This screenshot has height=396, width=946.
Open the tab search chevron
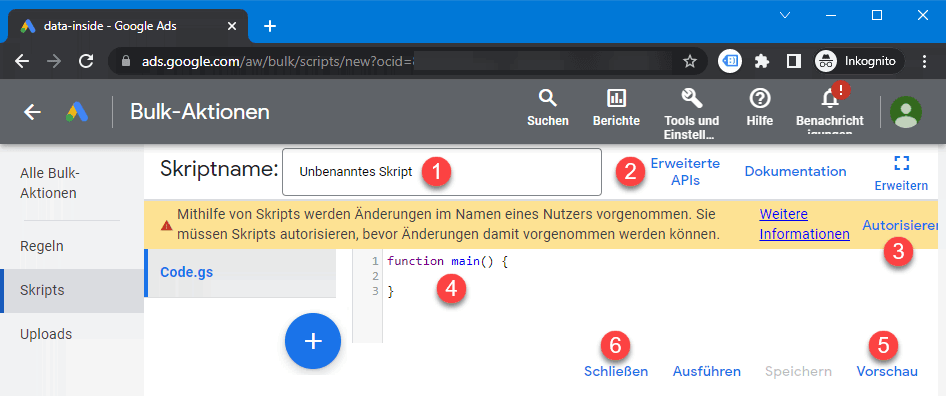[785, 15]
